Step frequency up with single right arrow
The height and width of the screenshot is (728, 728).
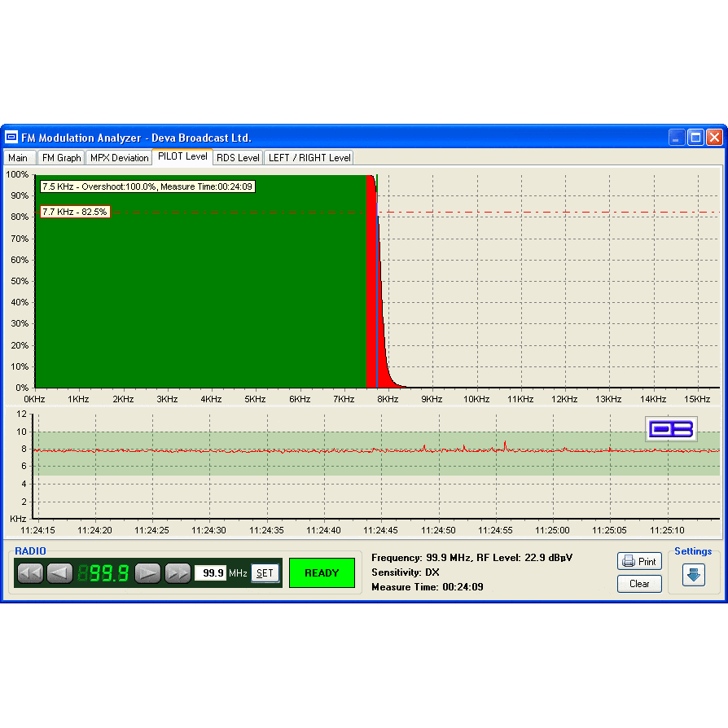pyautogui.click(x=147, y=573)
